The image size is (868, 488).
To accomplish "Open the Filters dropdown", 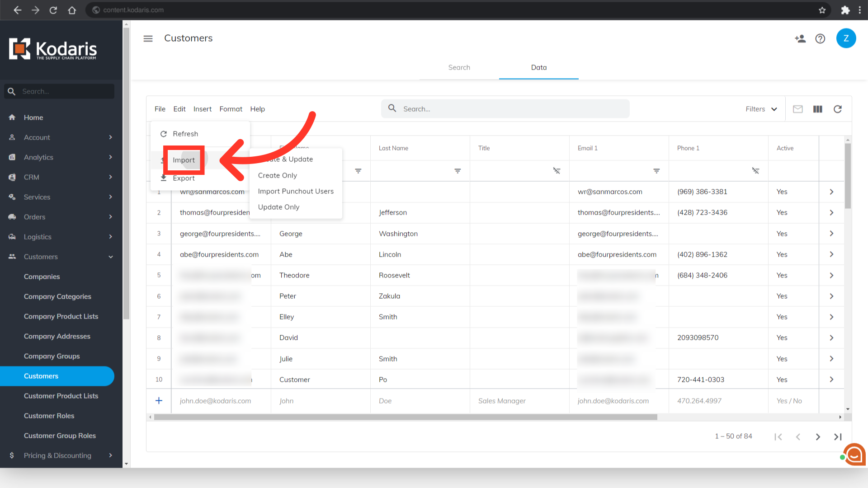I will (761, 109).
